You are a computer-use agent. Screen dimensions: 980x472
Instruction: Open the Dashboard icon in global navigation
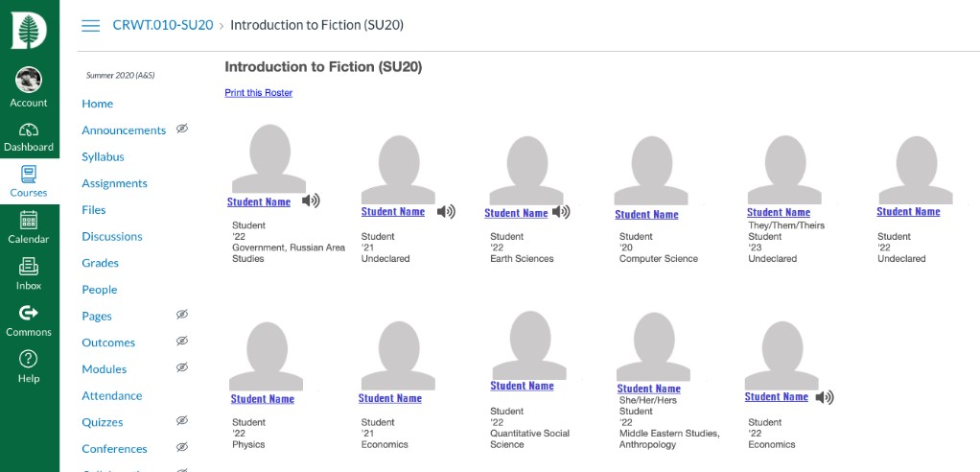click(29, 130)
